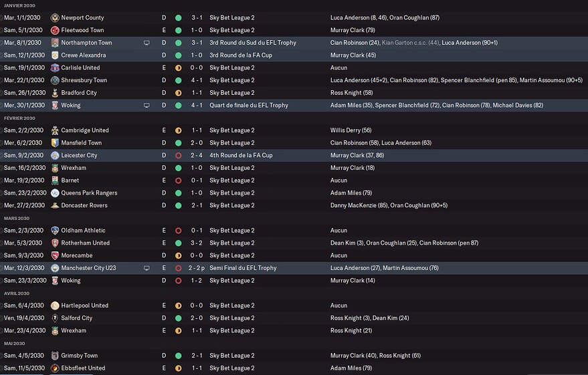Click Sky Bet League 2 on Fleetwood Town row
588x375 pixels.
(x=231, y=30)
